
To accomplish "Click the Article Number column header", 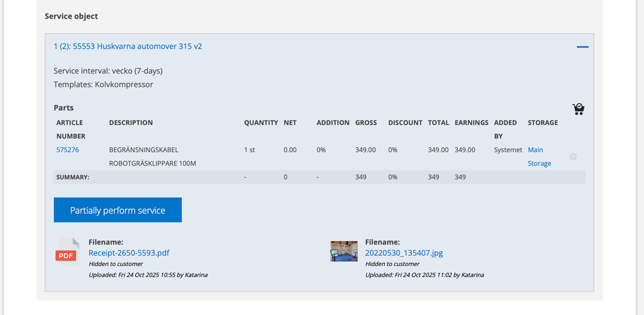I will coord(70,129).
